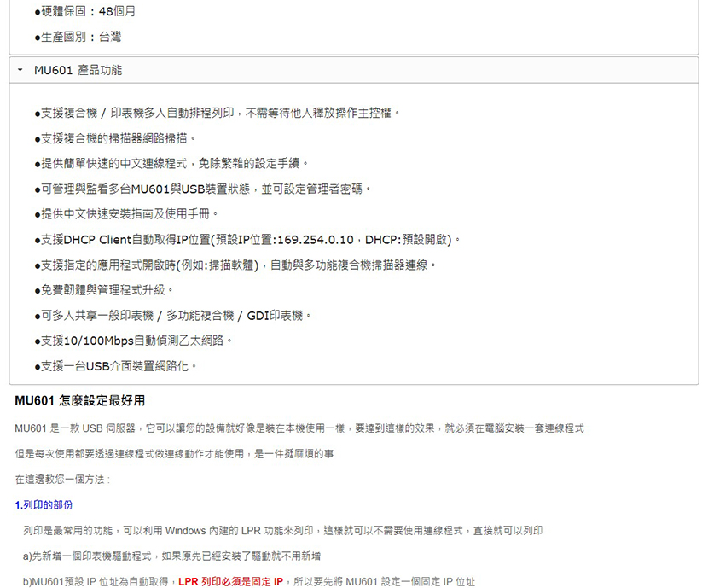Click the sentence starting 但是每次使用都要透過連線程式
Viewport: 708px width, 588px height.
174,453
